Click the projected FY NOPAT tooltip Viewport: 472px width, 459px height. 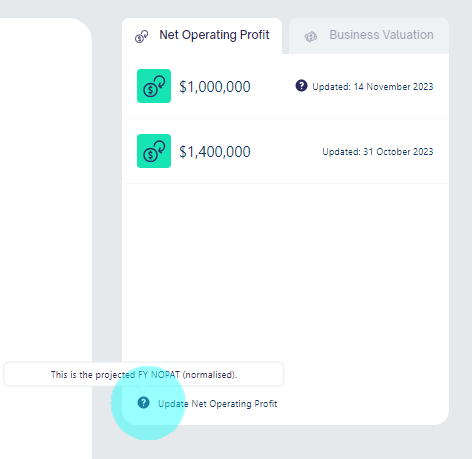pos(144,374)
